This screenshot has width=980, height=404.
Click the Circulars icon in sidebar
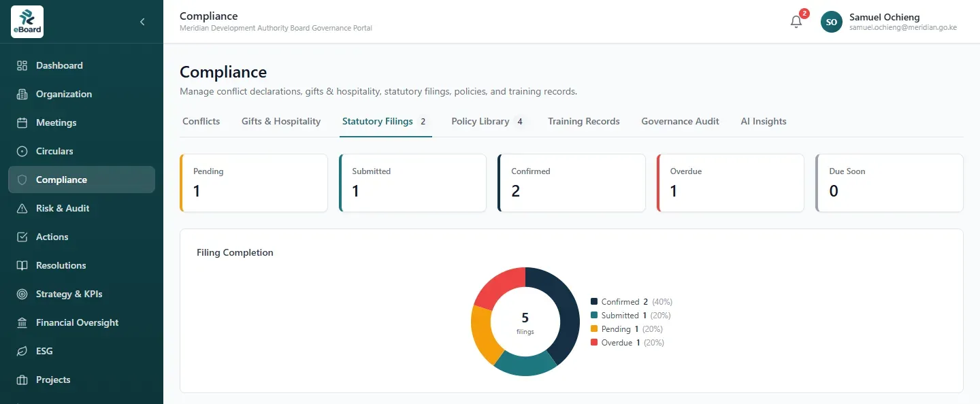(x=22, y=151)
